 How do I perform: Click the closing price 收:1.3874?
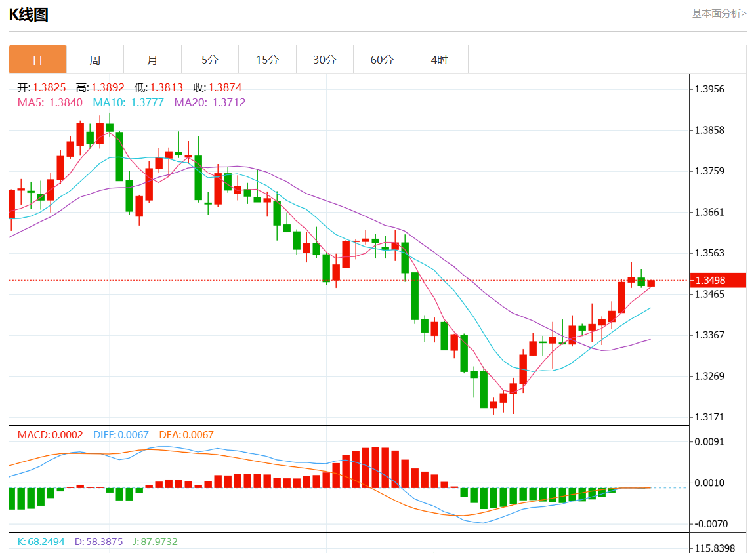[217, 87]
